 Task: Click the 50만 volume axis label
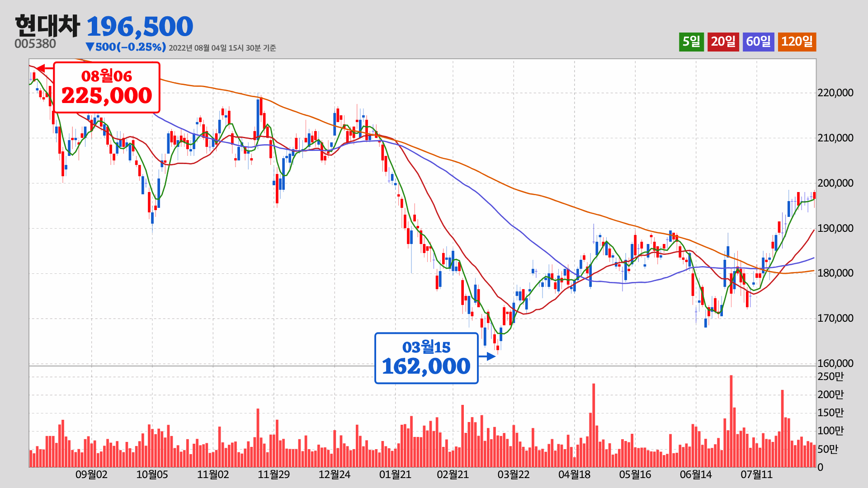coord(828,449)
